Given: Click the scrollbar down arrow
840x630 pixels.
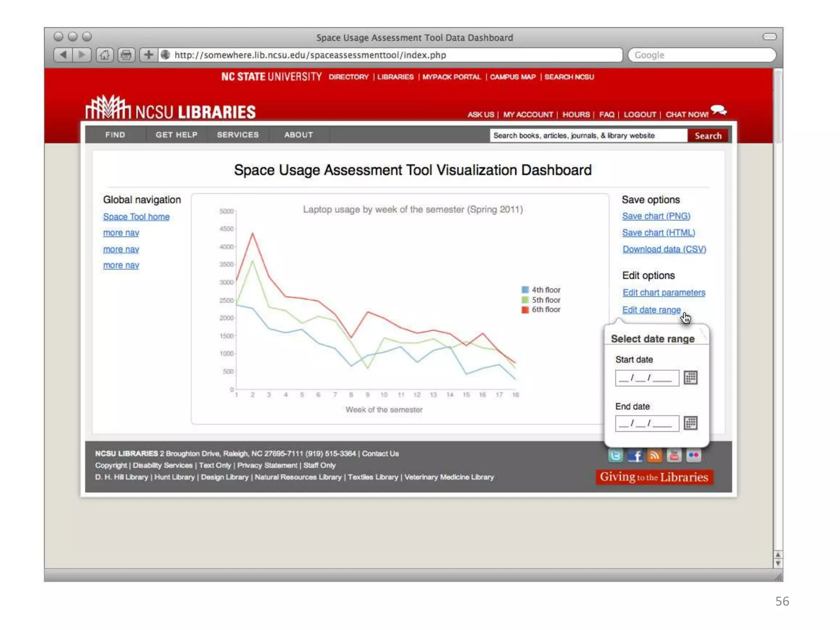Looking at the screenshot, I should pos(778,564).
